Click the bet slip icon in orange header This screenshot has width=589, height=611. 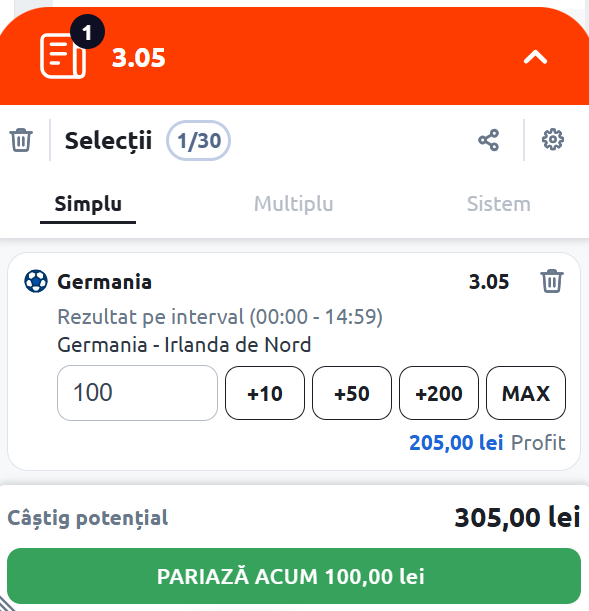63,56
